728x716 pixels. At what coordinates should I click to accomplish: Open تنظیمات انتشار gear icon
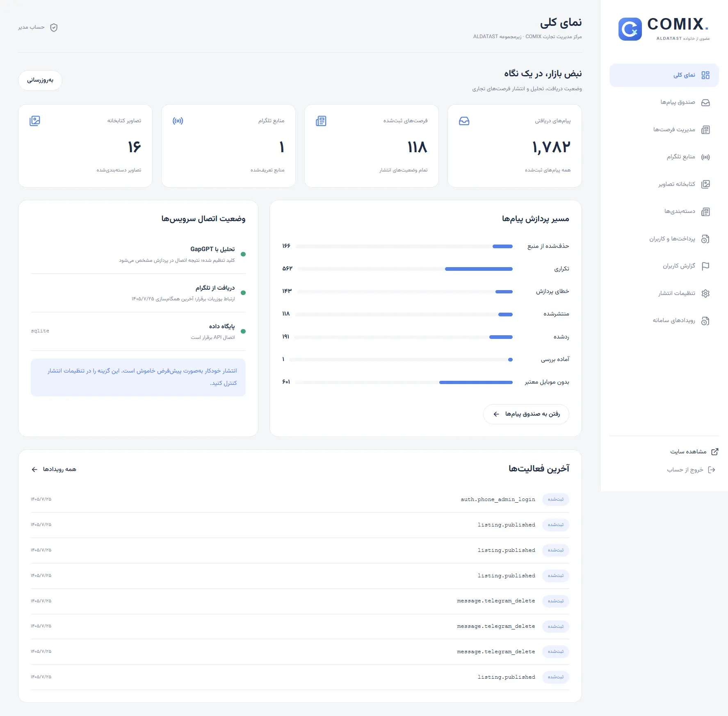705,293
